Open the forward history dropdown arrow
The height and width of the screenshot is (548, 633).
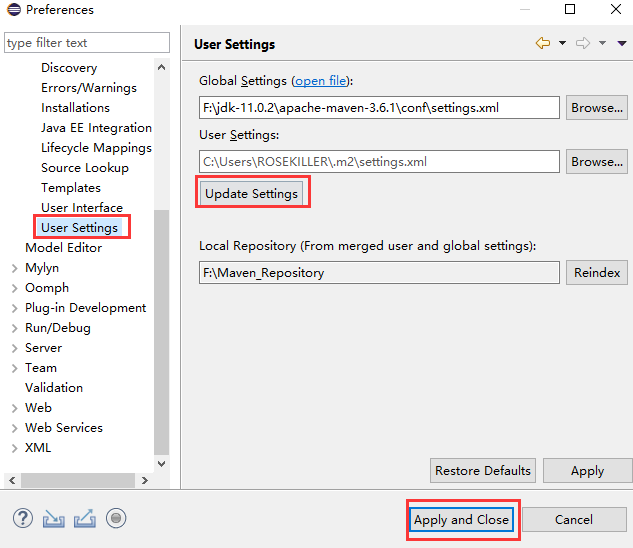tap(602, 43)
